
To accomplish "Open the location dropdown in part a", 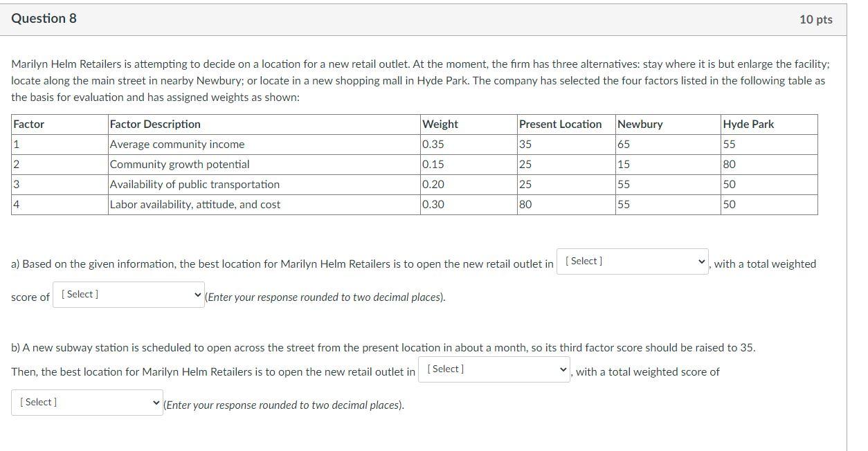I will 631,261.
